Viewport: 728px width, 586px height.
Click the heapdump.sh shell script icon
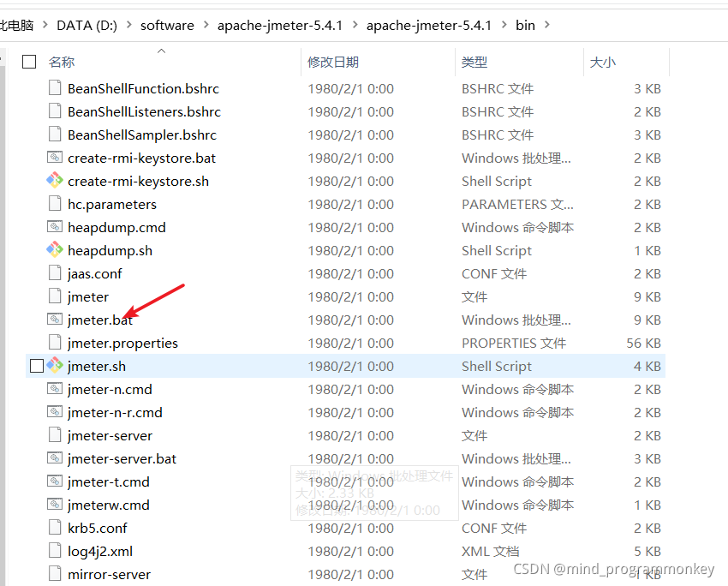pos(55,250)
